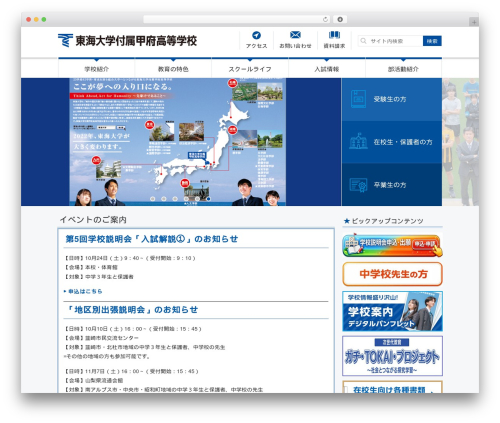
Task: Focus the サイト内検索 search field
Action: 390,41
